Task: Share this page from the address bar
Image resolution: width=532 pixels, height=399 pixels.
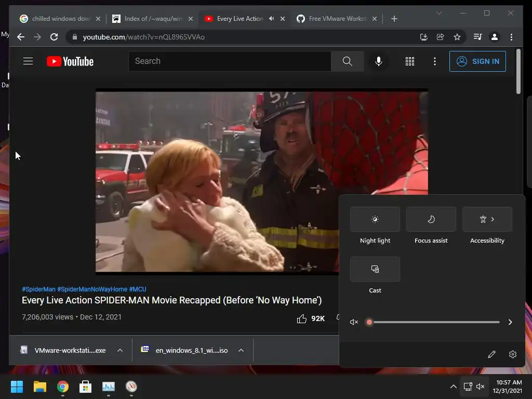Action: click(441, 37)
